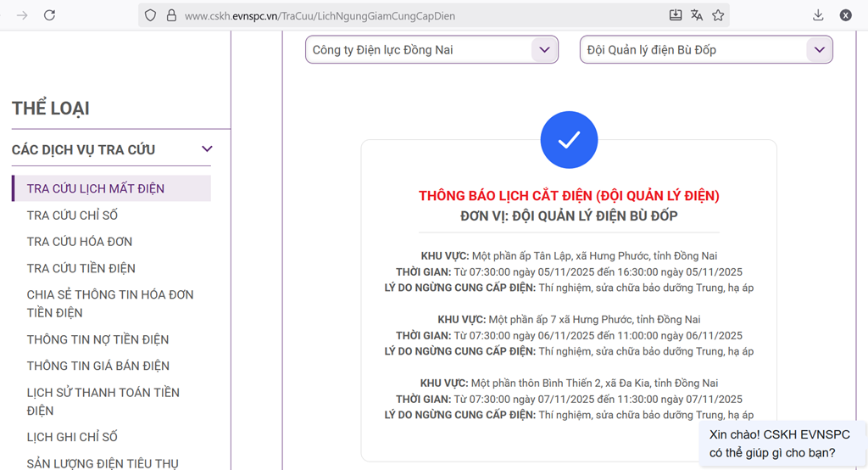Open the Công ty Điện lực Đồng Nai dropdown

[431, 50]
